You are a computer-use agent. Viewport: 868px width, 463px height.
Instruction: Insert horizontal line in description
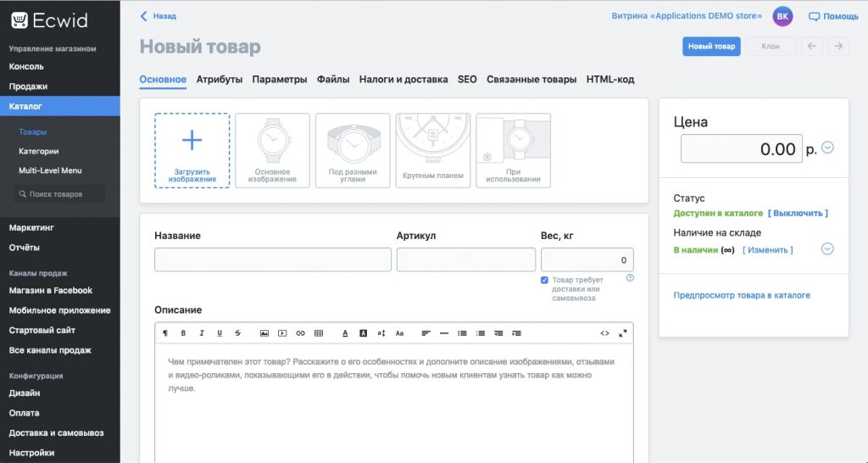pos(444,333)
